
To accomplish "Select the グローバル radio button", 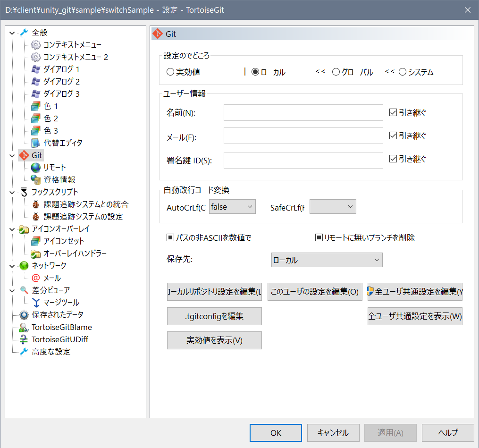I will tap(336, 72).
